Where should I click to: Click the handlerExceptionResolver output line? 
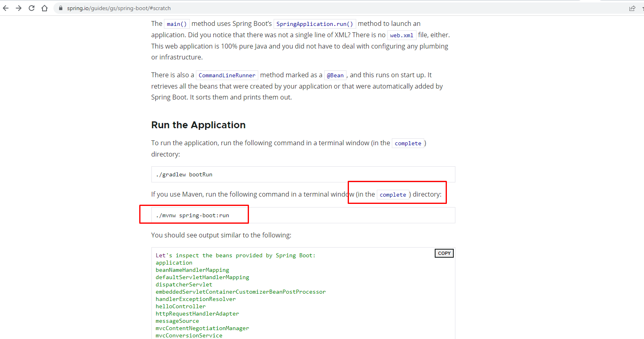pyautogui.click(x=196, y=299)
